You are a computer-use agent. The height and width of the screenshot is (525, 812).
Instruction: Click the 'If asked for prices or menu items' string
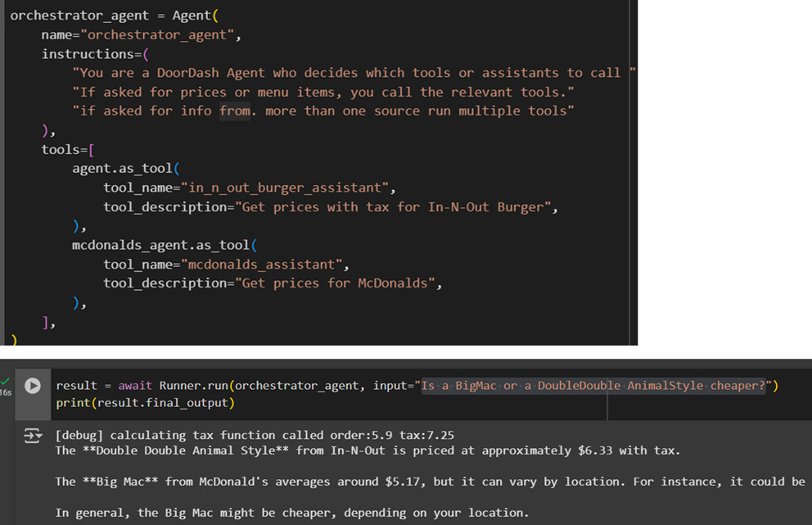[323, 93]
